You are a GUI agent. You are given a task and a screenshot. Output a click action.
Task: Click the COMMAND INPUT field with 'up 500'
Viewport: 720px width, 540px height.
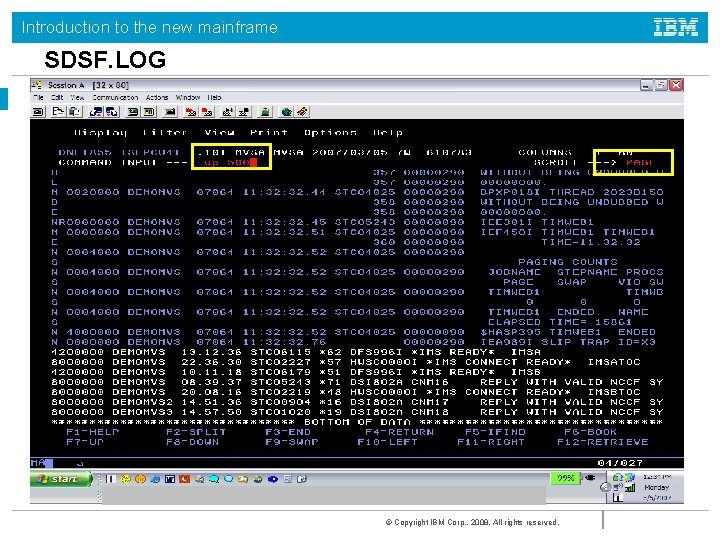pyautogui.click(x=231, y=163)
